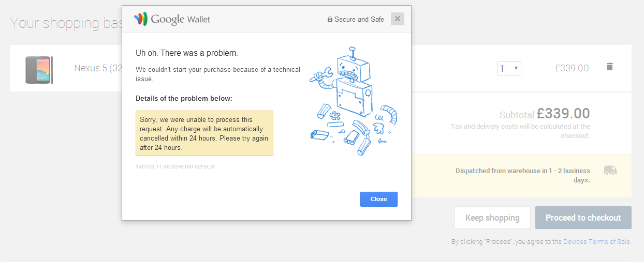
Task: Click the error reference code text
Action: [175, 167]
